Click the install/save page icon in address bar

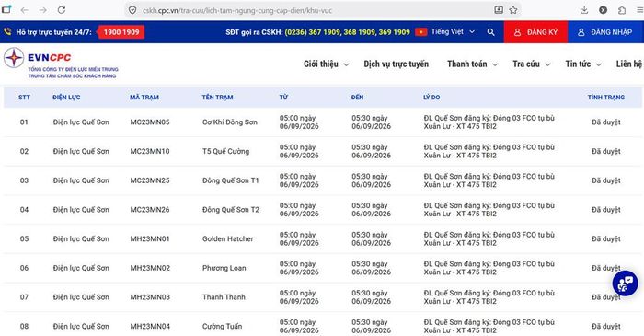click(x=499, y=10)
